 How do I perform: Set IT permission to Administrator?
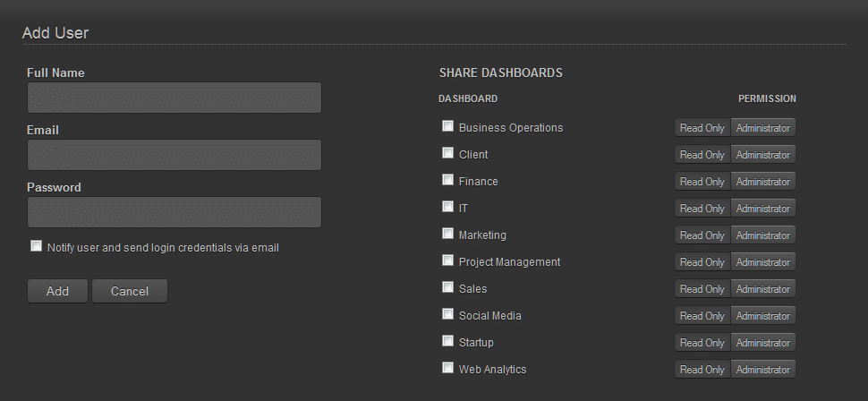point(762,209)
